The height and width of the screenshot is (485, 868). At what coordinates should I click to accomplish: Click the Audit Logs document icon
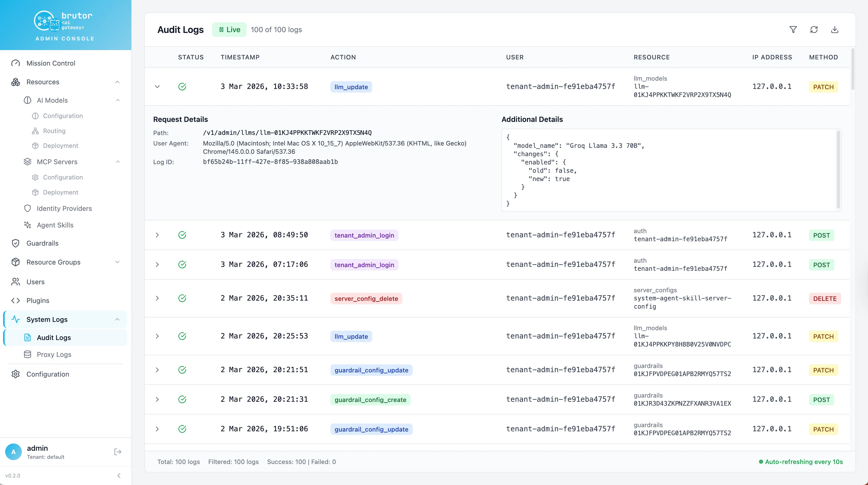[x=28, y=338]
